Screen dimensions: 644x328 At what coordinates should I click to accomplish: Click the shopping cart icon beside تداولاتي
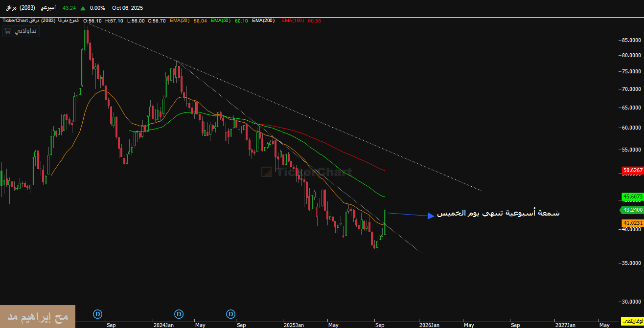[7, 31]
